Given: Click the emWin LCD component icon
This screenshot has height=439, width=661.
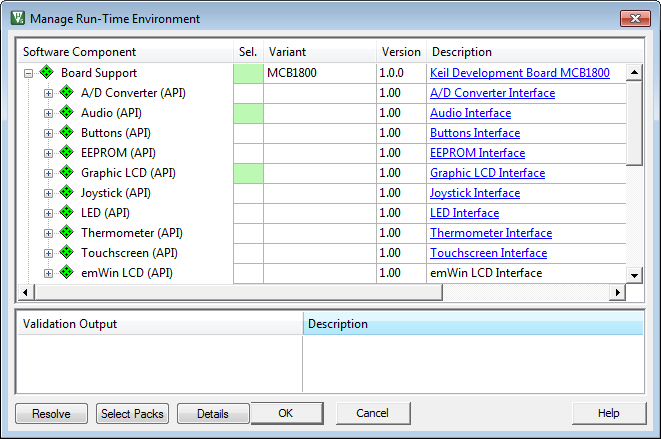Looking at the screenshot, I should pos(67,273).
